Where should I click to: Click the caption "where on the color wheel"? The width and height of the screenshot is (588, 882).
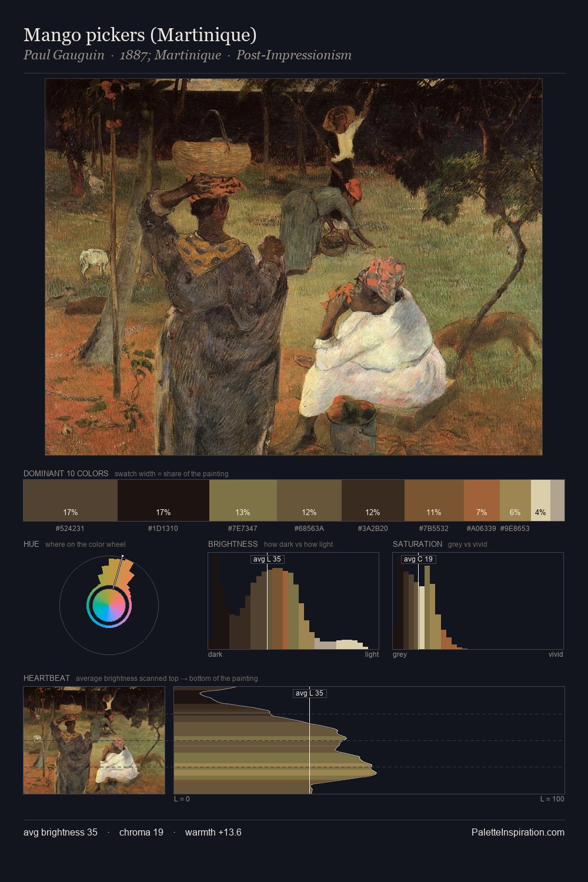[x=85, y=544]
